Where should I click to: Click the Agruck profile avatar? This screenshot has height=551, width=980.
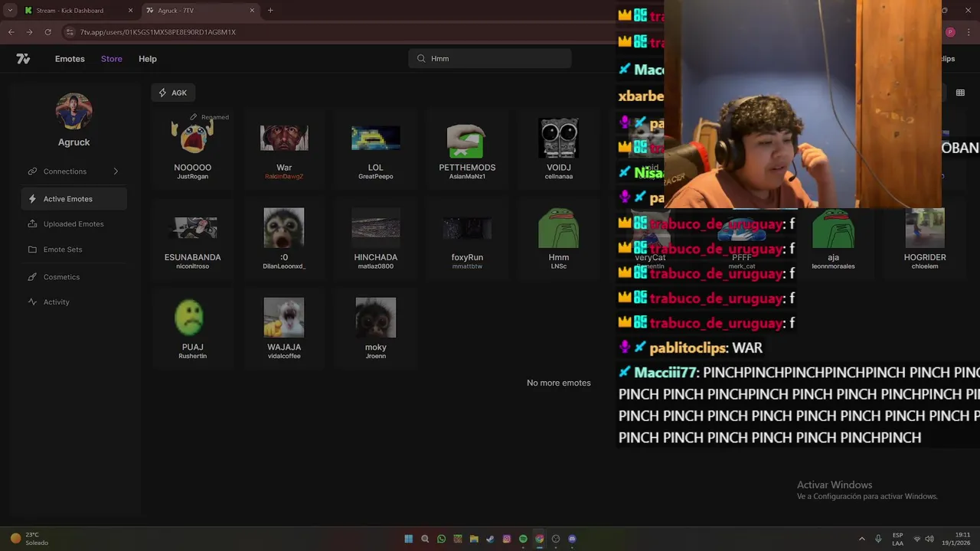74,112
